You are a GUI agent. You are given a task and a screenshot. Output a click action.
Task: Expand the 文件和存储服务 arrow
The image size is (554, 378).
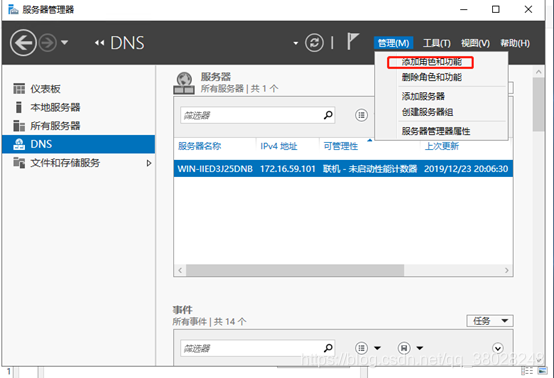coord(149,163)
